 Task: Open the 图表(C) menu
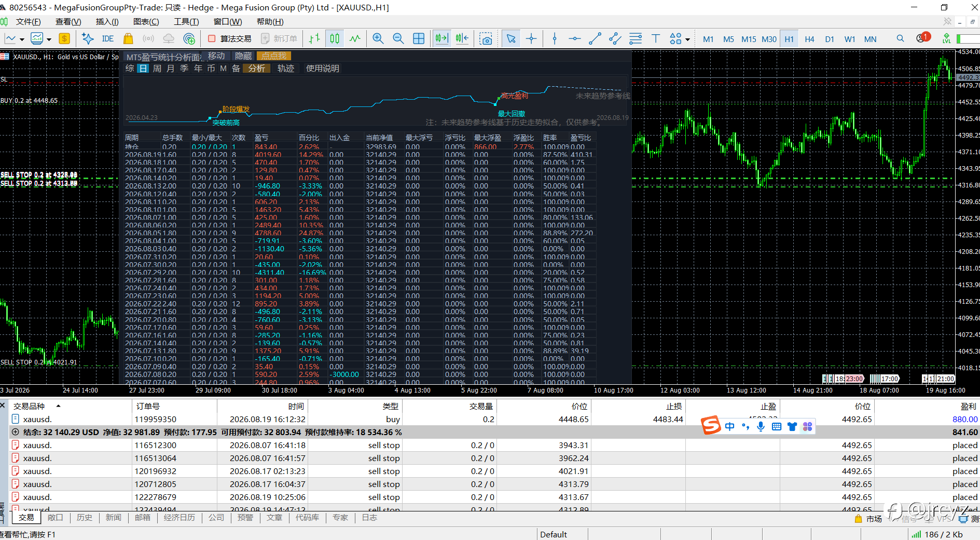pyautogui.click(x=146, y=21)
